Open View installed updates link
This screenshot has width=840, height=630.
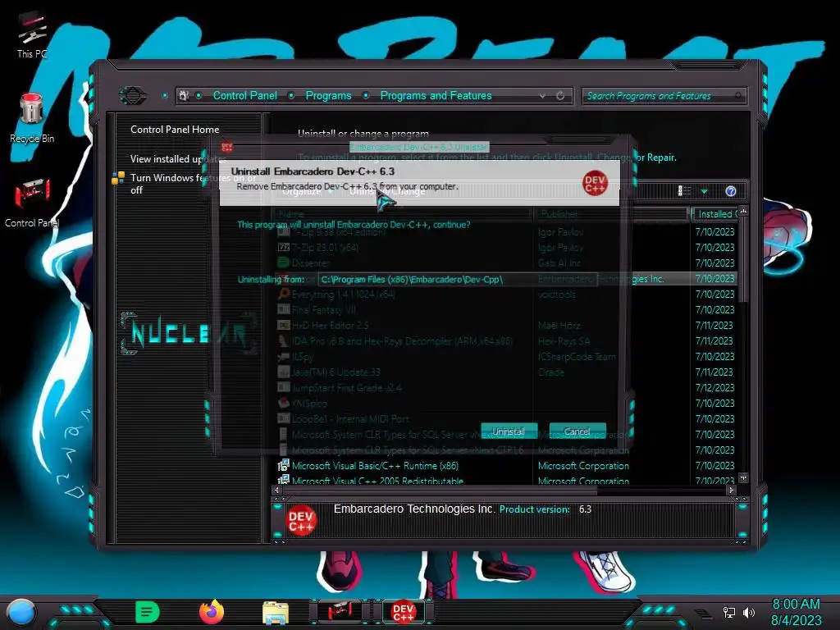178,158
